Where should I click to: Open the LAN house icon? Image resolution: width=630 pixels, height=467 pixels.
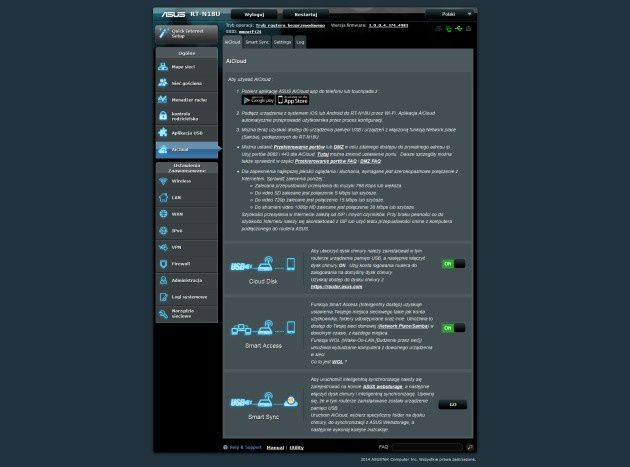163,197
